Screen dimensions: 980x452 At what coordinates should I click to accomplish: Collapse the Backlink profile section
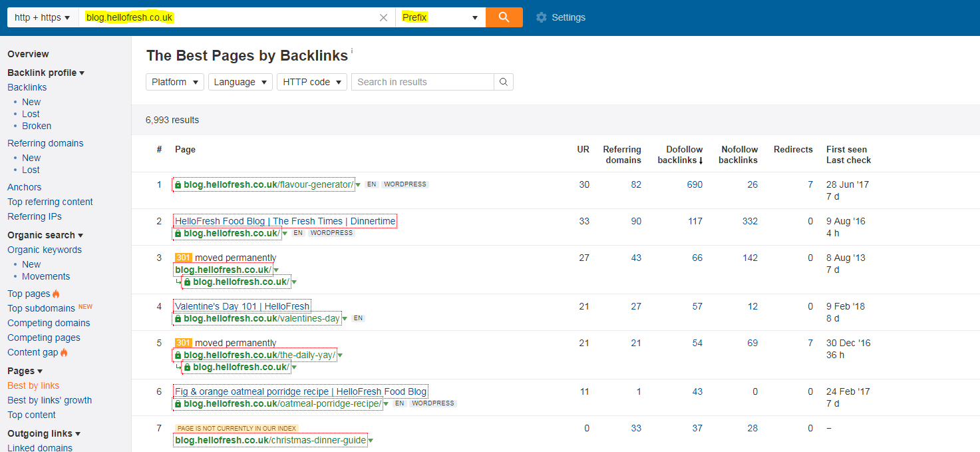(46, 73)
